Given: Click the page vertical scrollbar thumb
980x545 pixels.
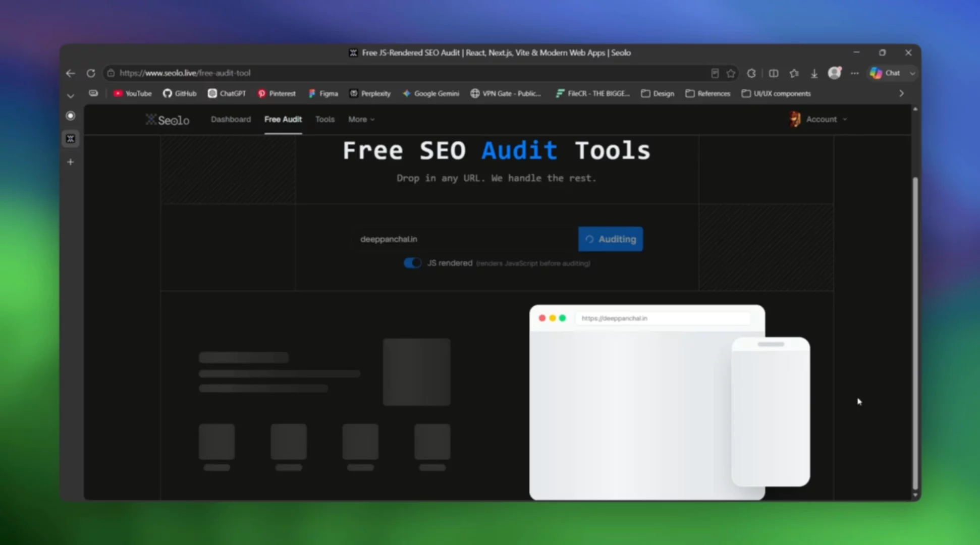Looking at the screenshot, I should [x=915, y=333].
